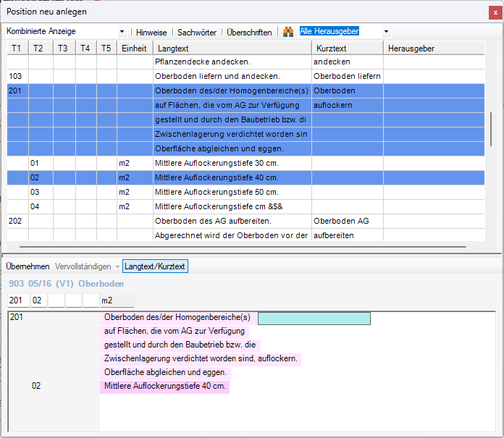Image resolution: width=504 pixels, height=438 pixels.
Task: Select 'Mittlere Auflockerungstiefe 40 cm.' table row
Action: pyautogui.click(x=245, y=177)
